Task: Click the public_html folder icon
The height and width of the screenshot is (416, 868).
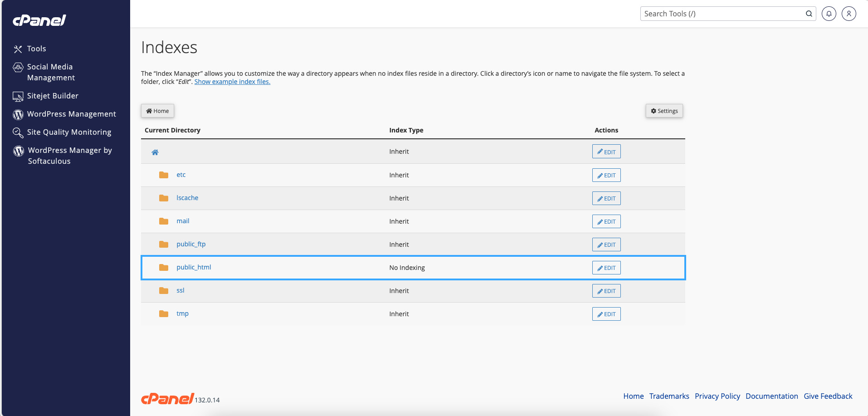Action: click(x=164, y=268)
